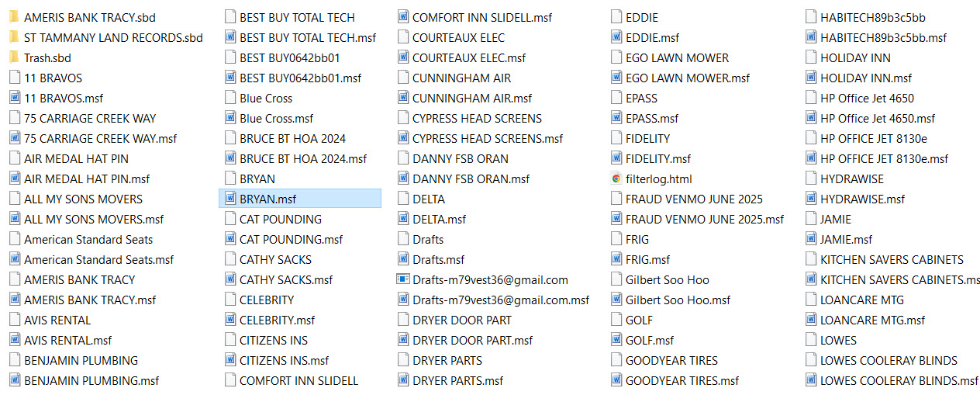Select the DRYER DOOR PART.msf file name

coord(473,340)
